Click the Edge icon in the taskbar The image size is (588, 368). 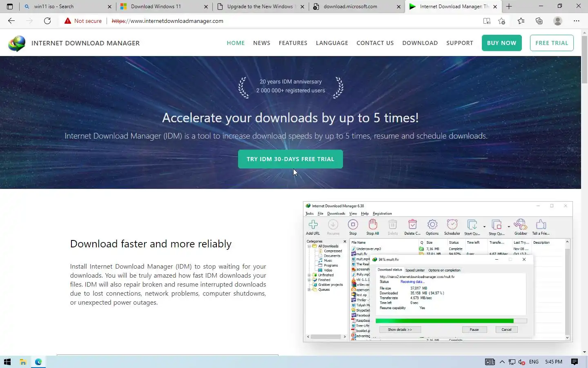coord(38,362)
